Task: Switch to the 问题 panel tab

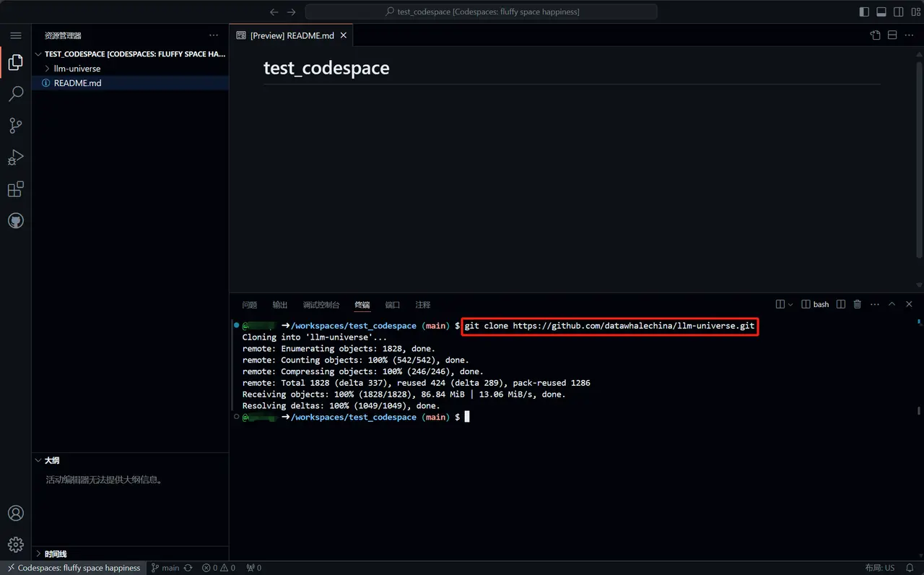Action: coord(250,305)
